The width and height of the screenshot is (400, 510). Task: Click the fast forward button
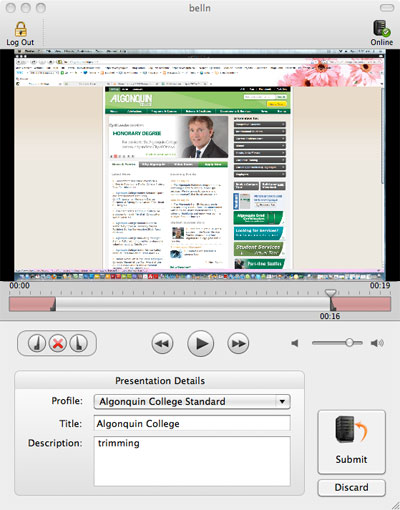(238, 343)
